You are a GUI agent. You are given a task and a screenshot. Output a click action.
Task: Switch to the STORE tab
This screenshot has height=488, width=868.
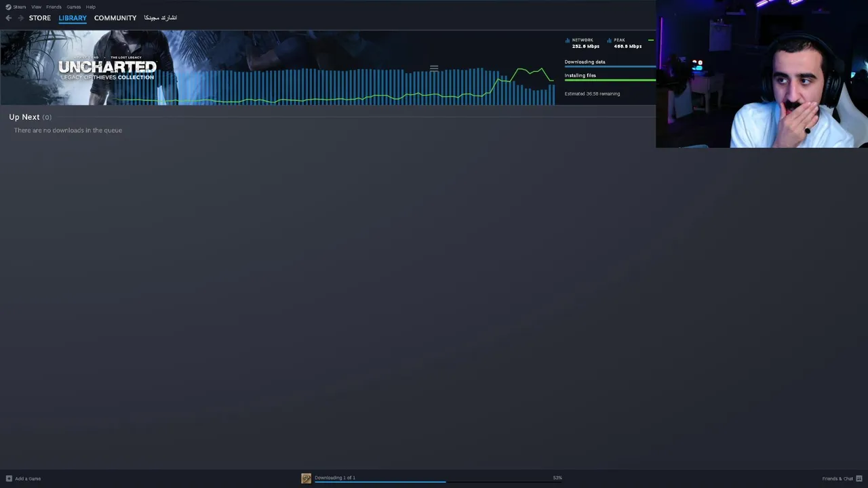40,18
